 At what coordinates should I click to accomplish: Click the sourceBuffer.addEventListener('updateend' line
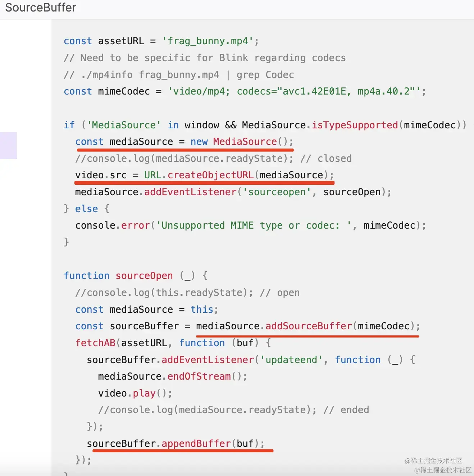[x=251, y=360]
